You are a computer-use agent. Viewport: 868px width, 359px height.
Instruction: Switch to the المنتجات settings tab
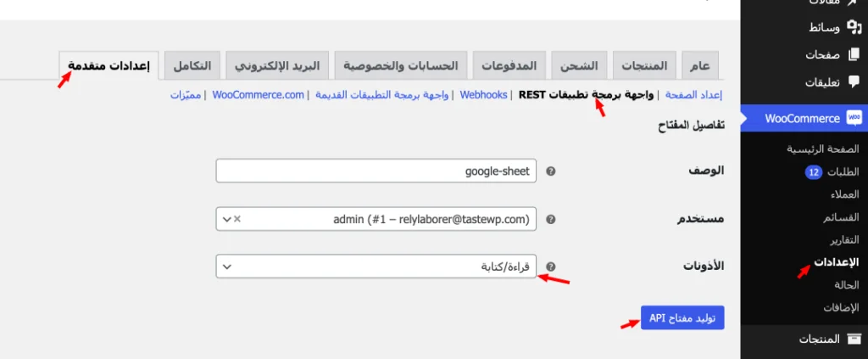(644, 65)
